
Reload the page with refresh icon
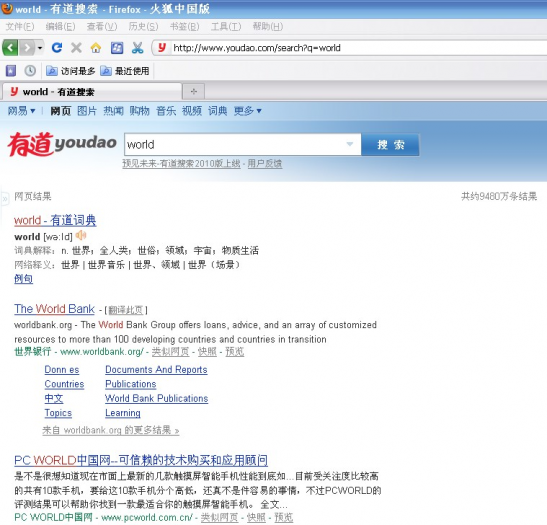[x=57, y=47]
